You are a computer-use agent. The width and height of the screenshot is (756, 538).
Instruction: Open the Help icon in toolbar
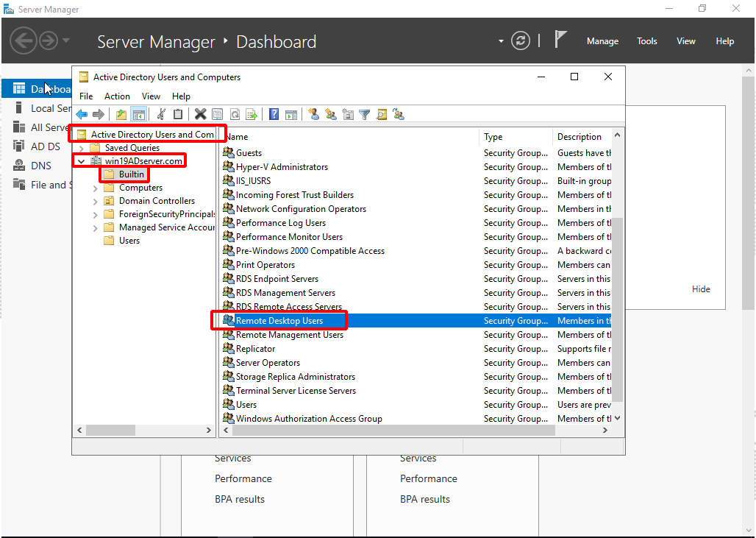274,114
